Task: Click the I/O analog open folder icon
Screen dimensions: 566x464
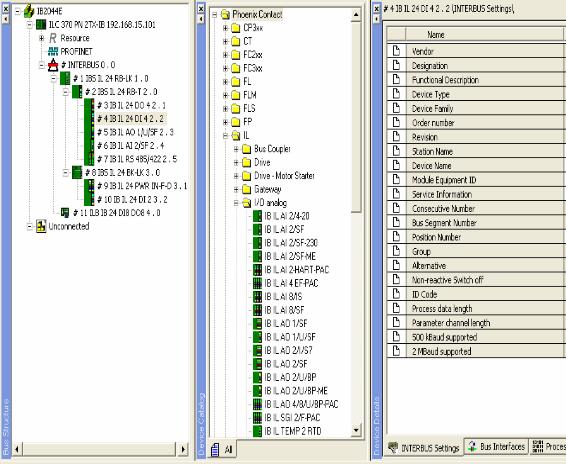Action: click(247, 203)
